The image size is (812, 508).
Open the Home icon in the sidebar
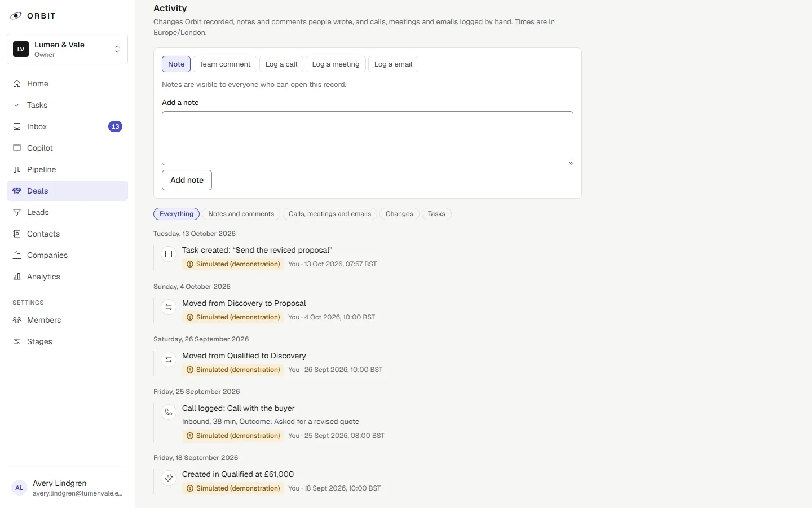coord(17,84)
